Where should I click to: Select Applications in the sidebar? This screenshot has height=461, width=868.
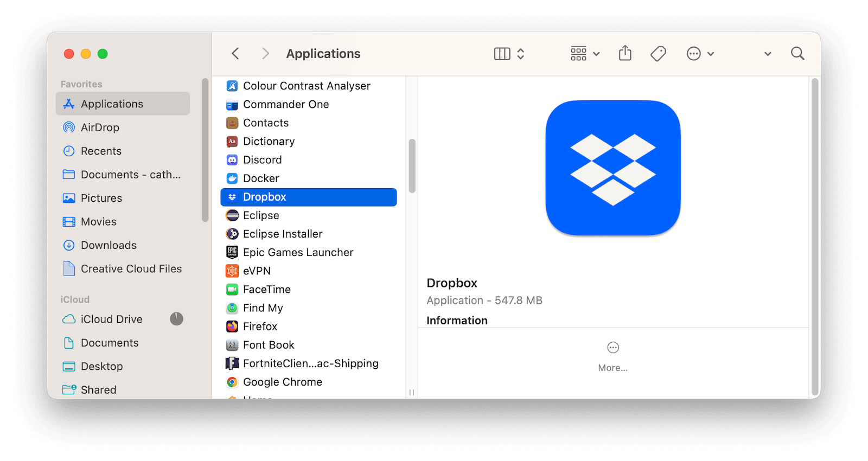tap(123, 104)
